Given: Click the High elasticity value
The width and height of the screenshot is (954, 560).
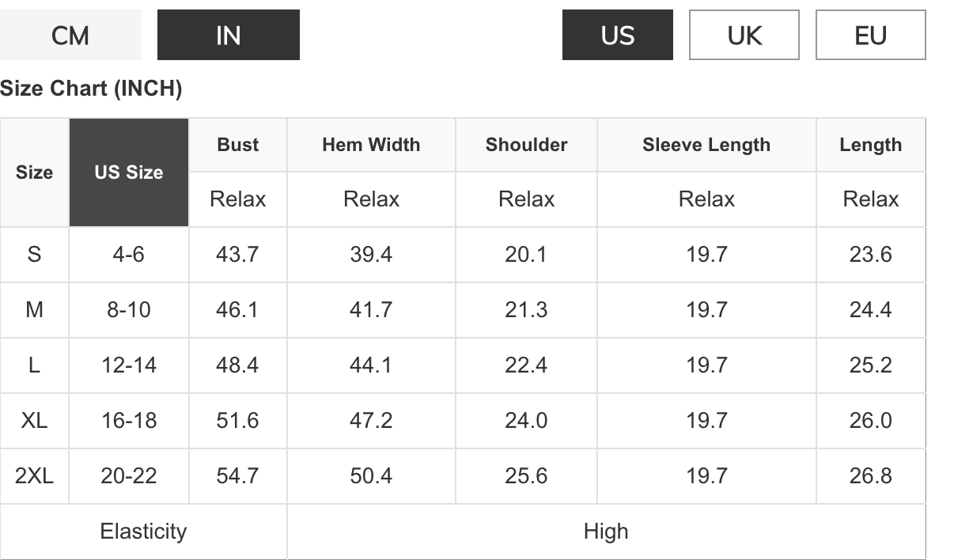Looking at the screenshot, I should tap(606, 532).
